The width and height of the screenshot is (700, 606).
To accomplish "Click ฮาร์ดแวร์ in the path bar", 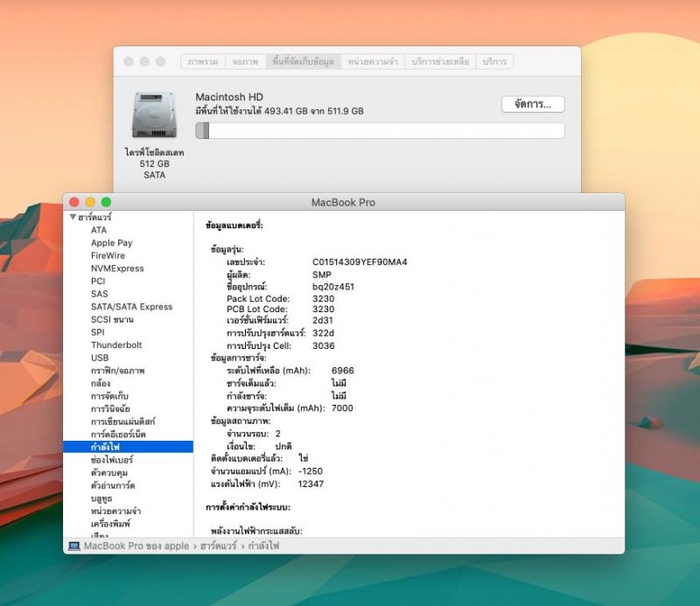I will pyautogui.click(x=218, y=546).
